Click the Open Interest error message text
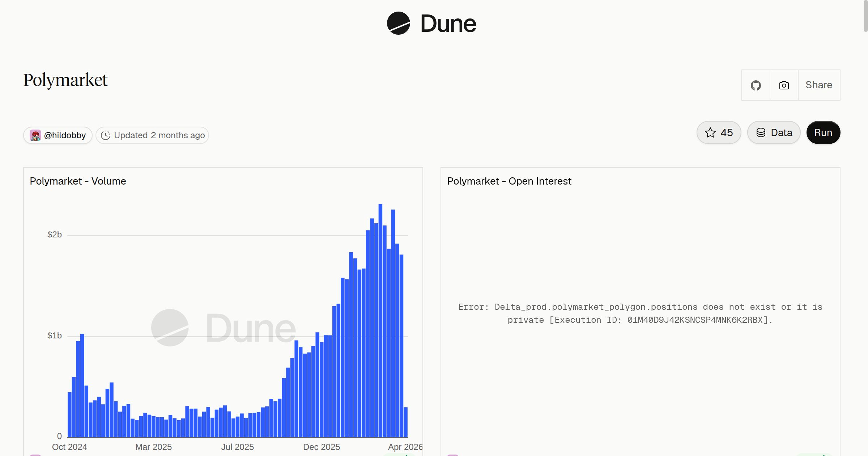This screenshot has width=868, height=456. (640, 313)
